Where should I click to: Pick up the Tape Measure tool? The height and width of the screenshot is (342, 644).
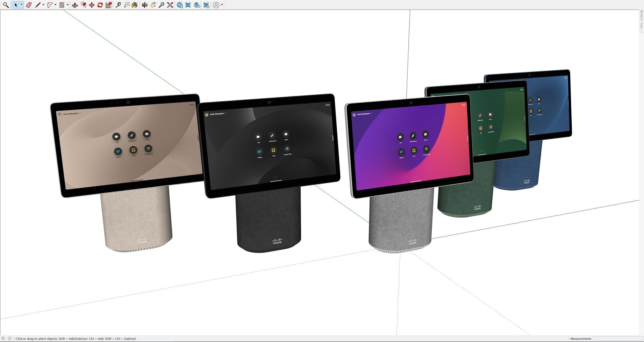[x=118, y=5]
